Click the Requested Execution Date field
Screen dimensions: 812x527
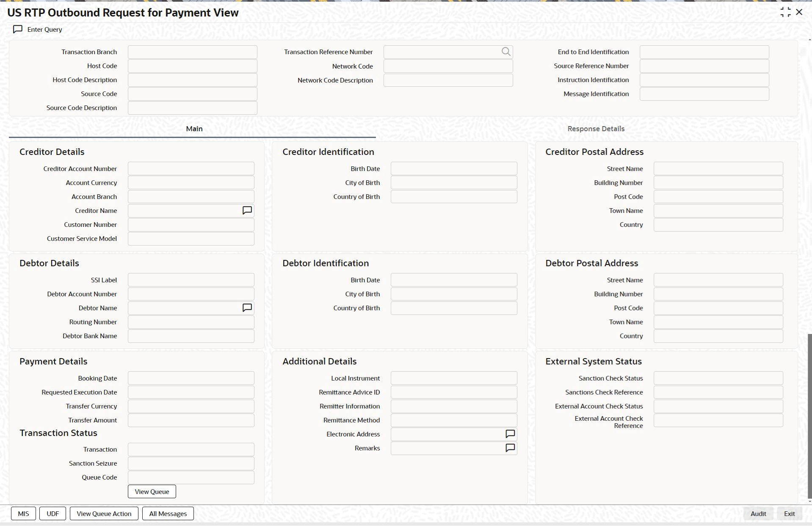click(191, 392)
